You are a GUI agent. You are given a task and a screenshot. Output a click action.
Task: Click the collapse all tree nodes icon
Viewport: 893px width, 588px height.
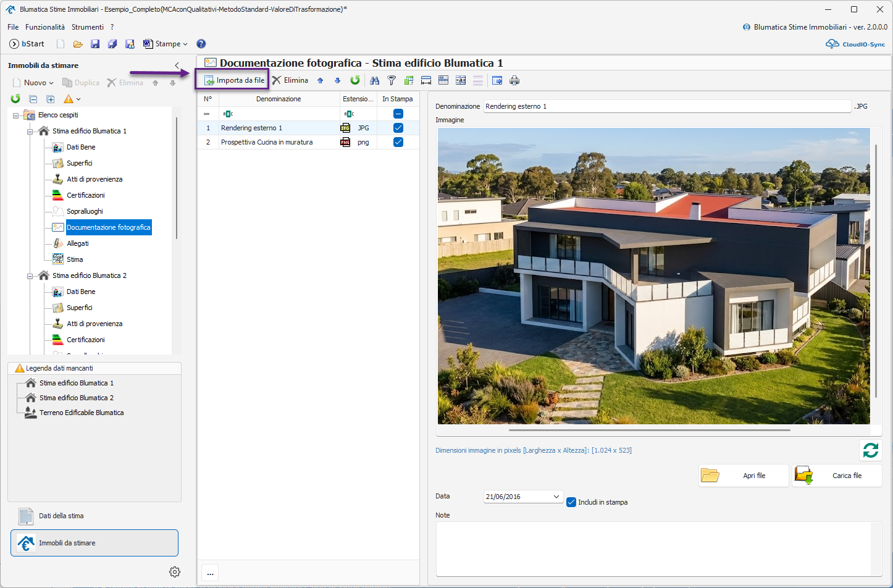point(33,99)
